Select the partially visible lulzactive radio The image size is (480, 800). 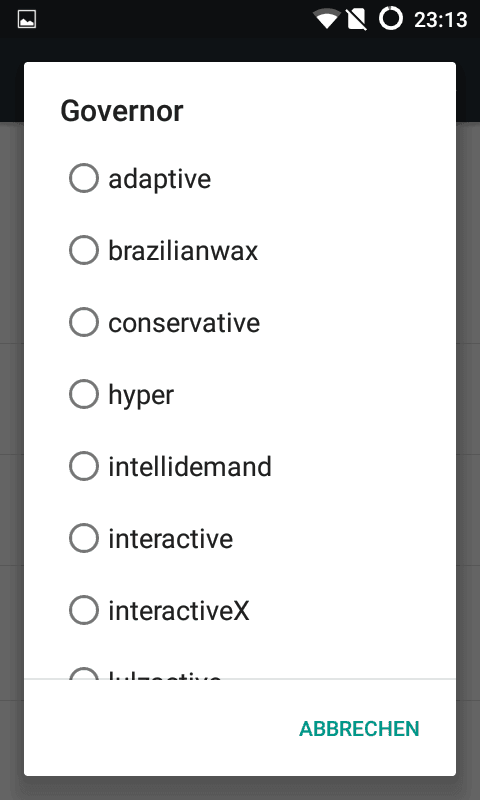(x=84, y=673)
